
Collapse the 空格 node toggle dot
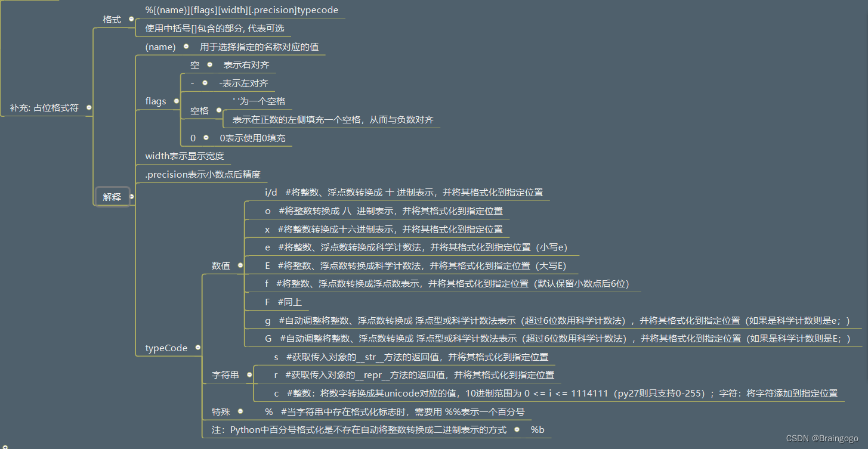tap(218, 110)
